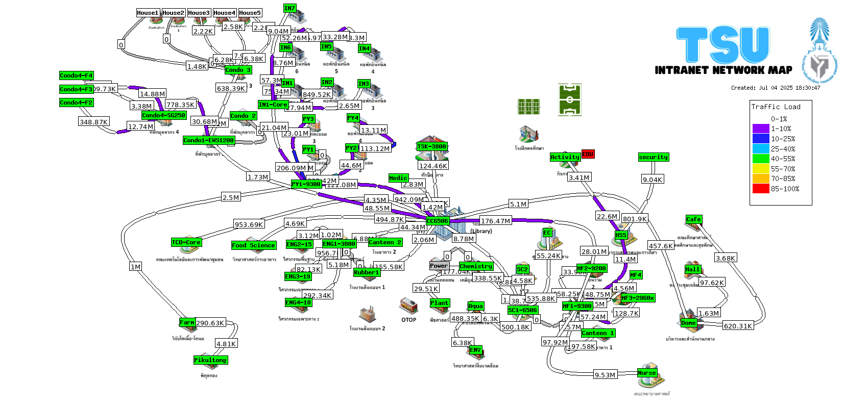Click the red 85-100% legend swatch
The image size is (868, 408).
(760, 189)
